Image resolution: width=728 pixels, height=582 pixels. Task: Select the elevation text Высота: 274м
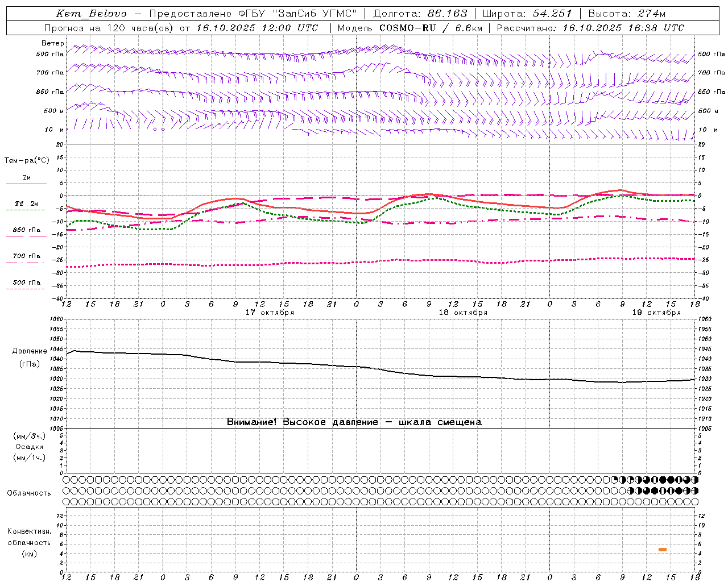point(627,14)
